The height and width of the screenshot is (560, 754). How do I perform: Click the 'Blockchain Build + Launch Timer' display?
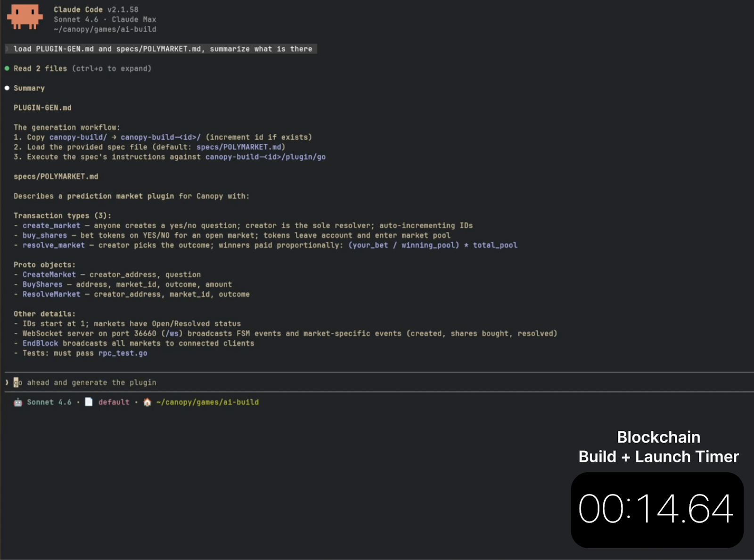pos(657,510)
